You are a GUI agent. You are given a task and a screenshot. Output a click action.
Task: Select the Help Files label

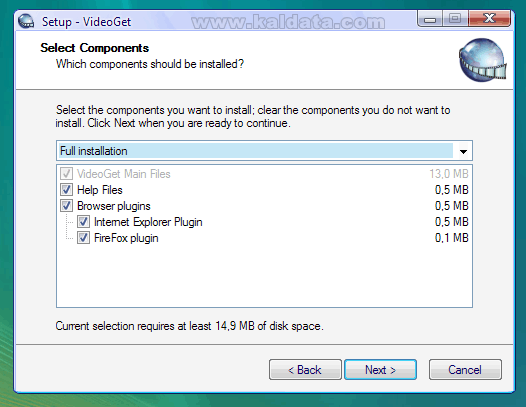(x=100, y=190)
